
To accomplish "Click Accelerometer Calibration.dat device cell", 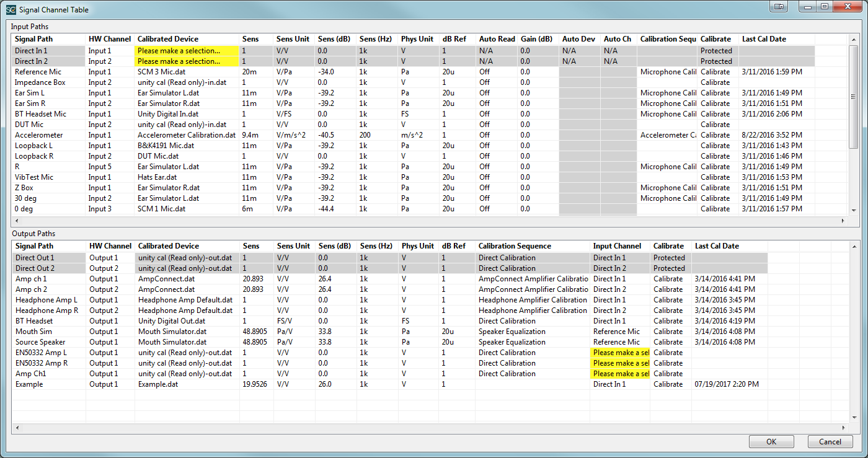I will (x=187, y=135).
